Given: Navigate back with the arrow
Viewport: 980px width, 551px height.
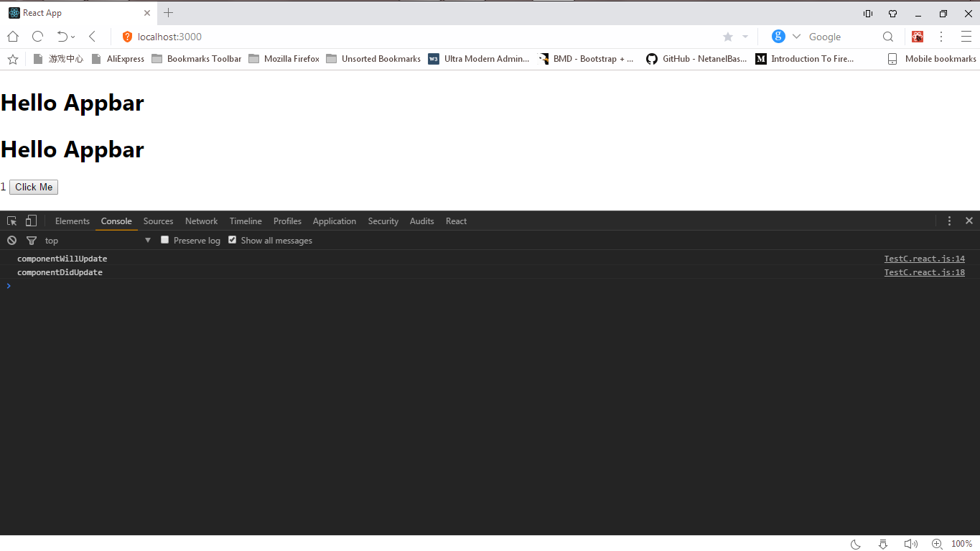Looking at the screenshot, I should pyautogui.click(x=92, y=37).
